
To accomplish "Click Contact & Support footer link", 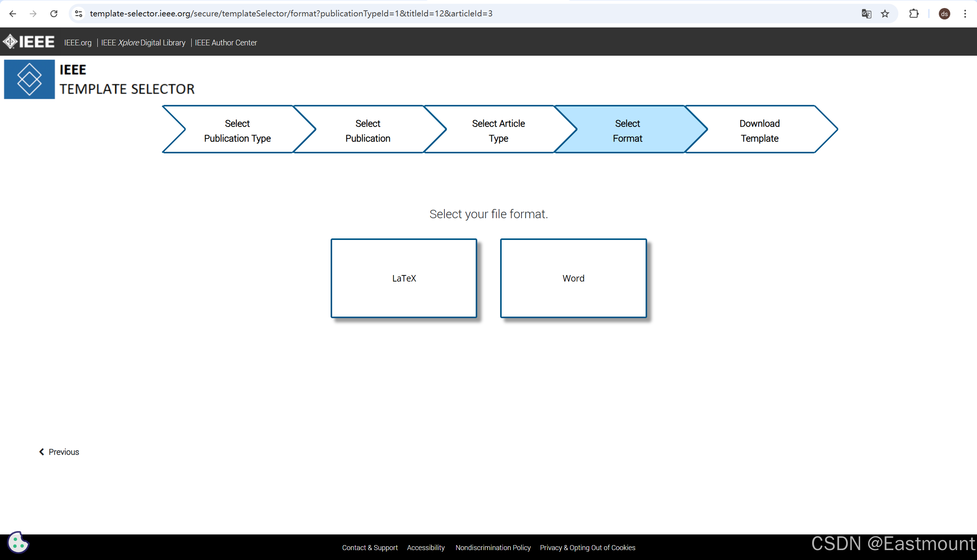I will (370, 547).
